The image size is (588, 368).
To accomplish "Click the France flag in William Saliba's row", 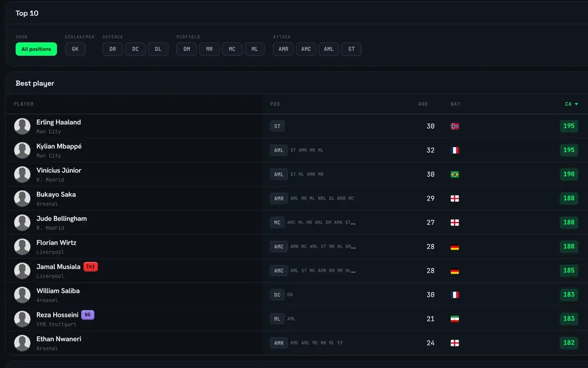I will [x=454, y=295].
